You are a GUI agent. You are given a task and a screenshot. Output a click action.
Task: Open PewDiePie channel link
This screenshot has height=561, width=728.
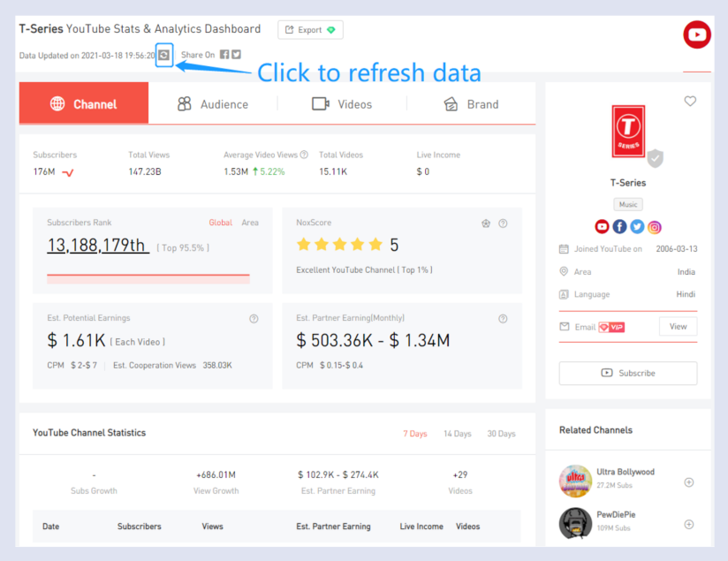(616, 514)
